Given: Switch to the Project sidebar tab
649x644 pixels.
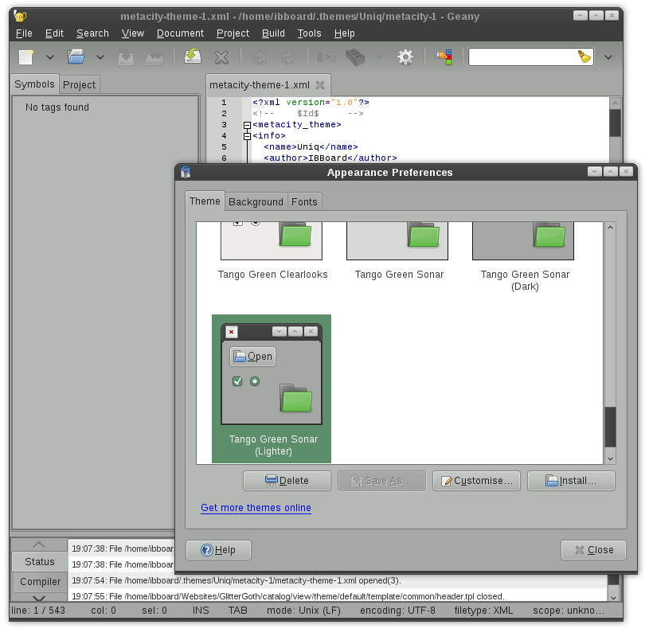Looking at the screenshot, I should [79, 85].
